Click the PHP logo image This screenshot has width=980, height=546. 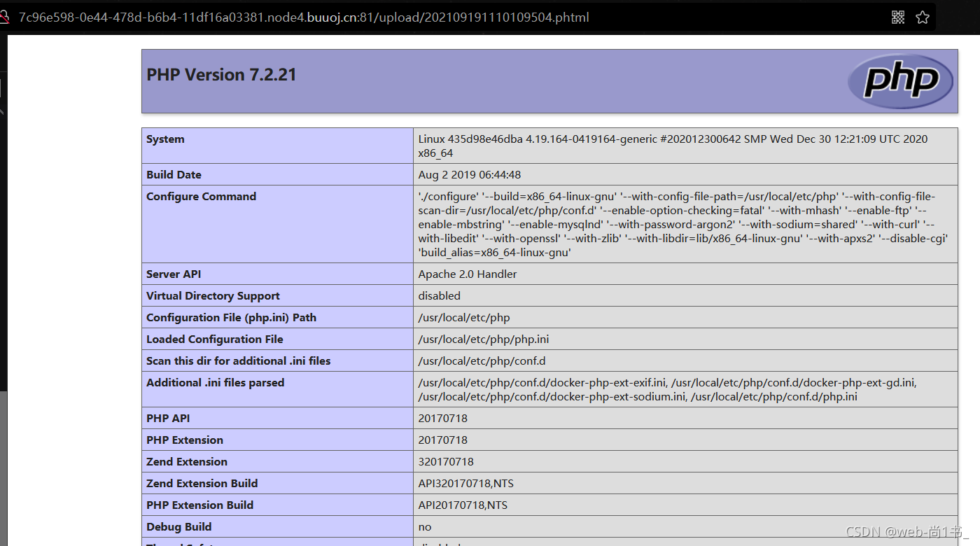[901, 81]
